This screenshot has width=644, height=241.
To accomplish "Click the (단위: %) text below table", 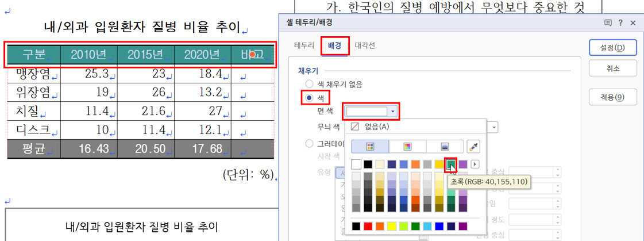I will point(248,175).
